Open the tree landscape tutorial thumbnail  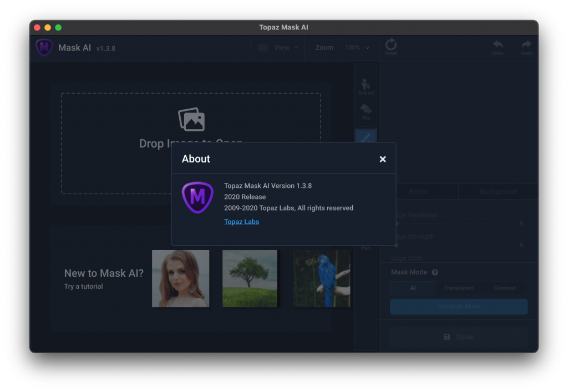coord(250,278)
